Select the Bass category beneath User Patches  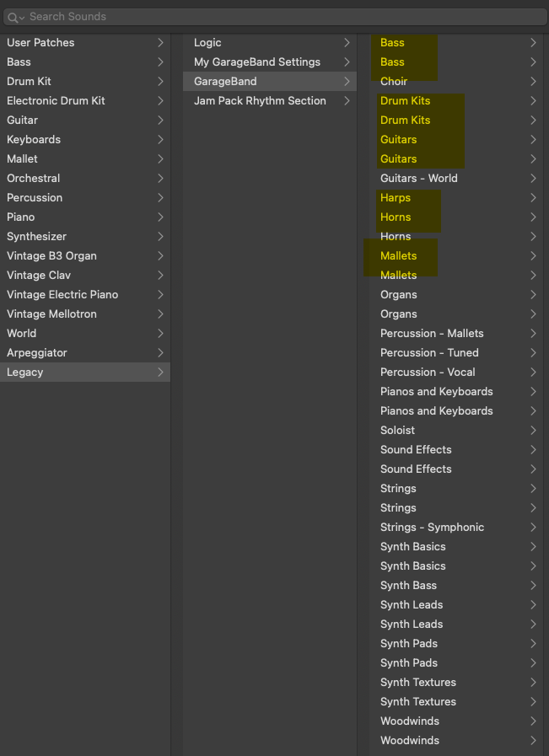click(x=85, y=62)
